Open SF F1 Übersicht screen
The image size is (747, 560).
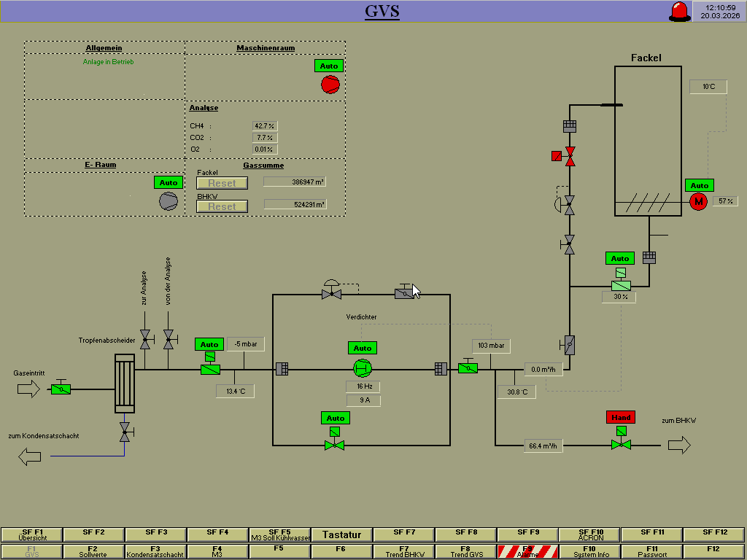click(32, 534)
